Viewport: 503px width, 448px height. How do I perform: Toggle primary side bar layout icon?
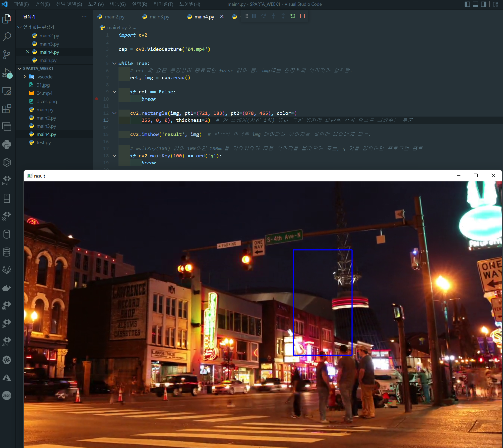467,4
